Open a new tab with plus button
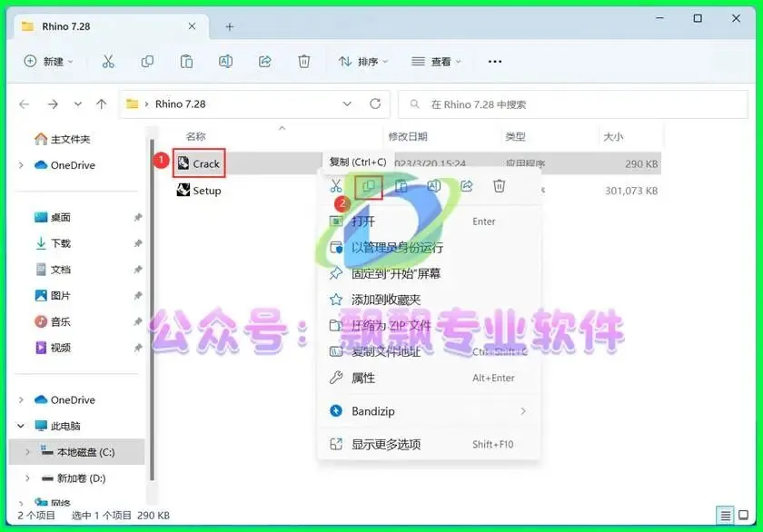Screen dimensions: 763x532 click(x=230, y=26)
